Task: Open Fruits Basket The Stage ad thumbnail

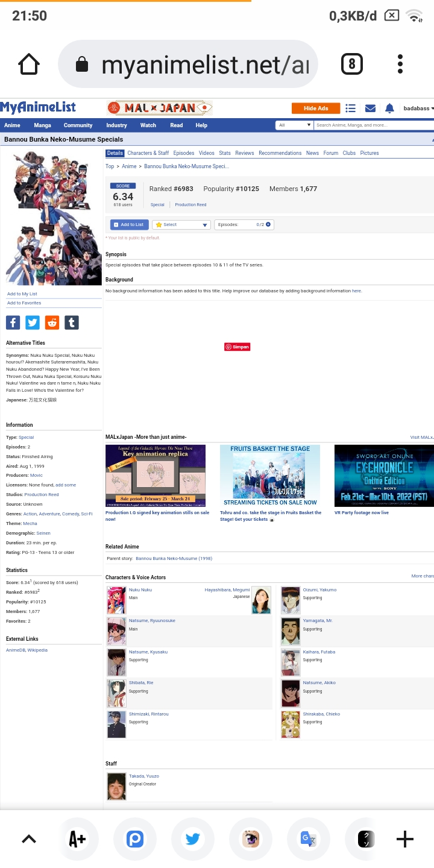Action: coord(270,476)
